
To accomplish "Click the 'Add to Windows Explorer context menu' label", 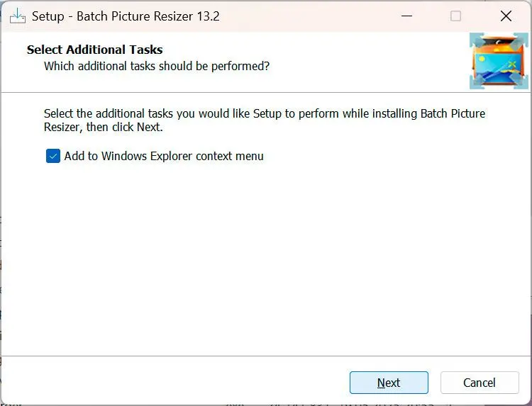I will 164,156.
